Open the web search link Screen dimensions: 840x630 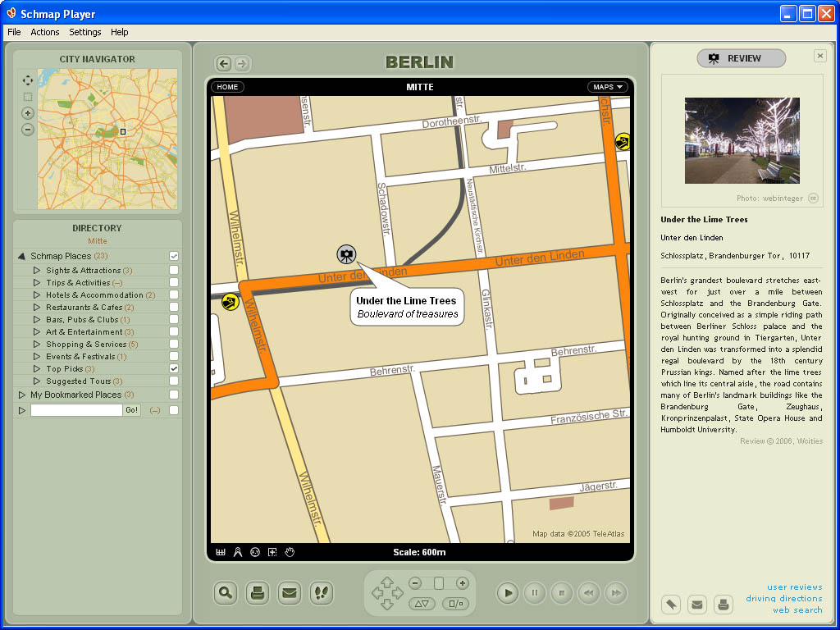click(x=797, y=610)
